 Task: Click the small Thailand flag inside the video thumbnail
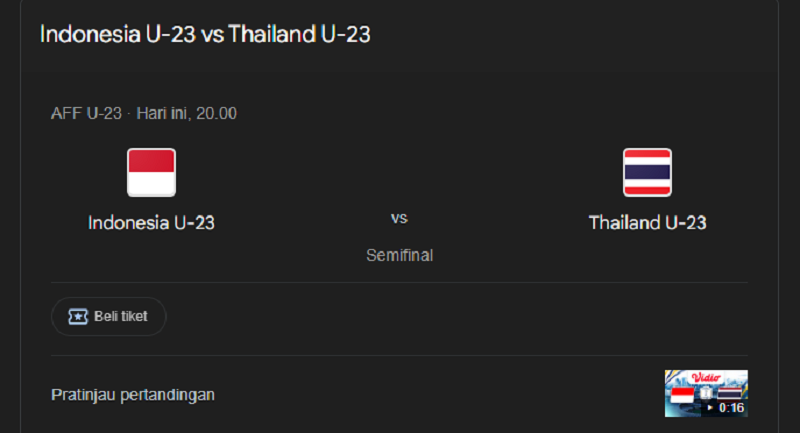pyautogui.click(x=730, y=393)
